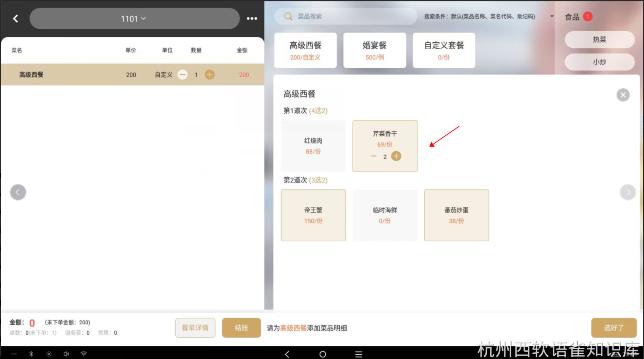Image resolution: width=644 pixels, height=359 pixels.
Task: Click the 结账 checkout button
Action: [x=241, y=328]
